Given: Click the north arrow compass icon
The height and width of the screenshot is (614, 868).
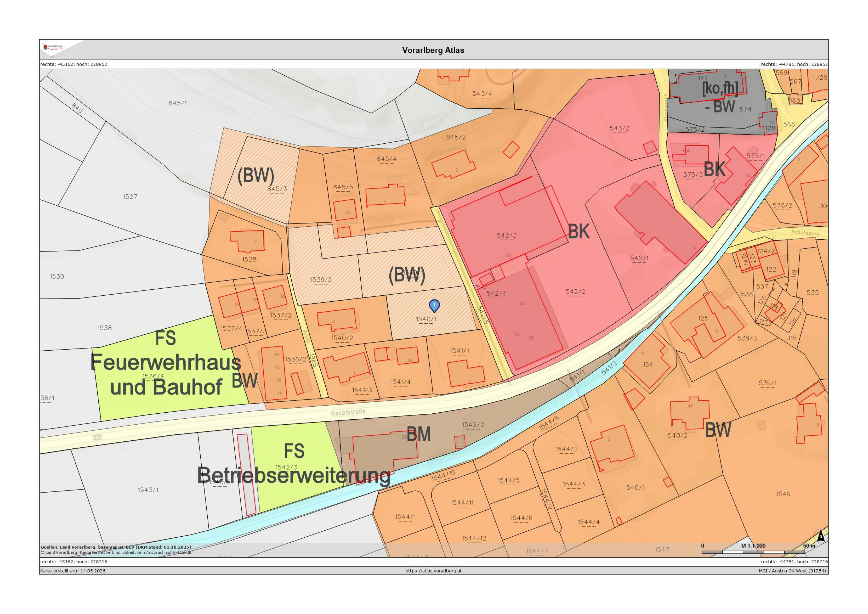Looking at the screenshot, I should pyautogui.click(x=821, y=536).
